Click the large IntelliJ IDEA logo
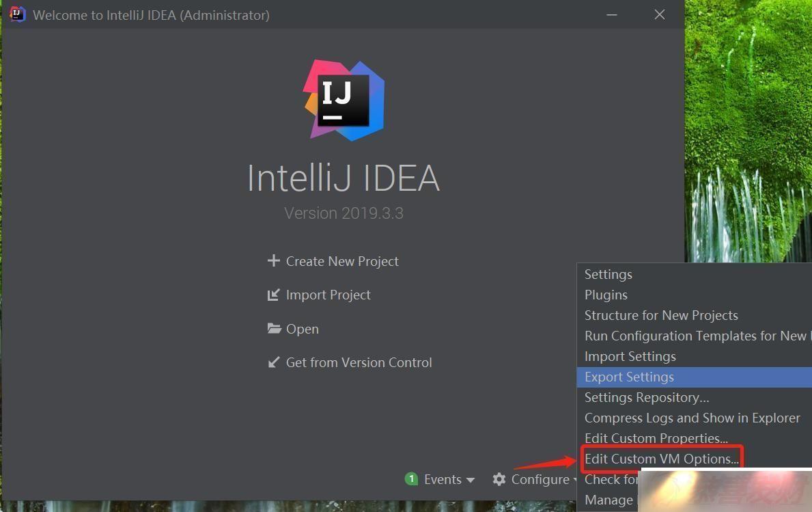Image resolution: width=812 pixels, height=512 pixels. pos(344,100)
